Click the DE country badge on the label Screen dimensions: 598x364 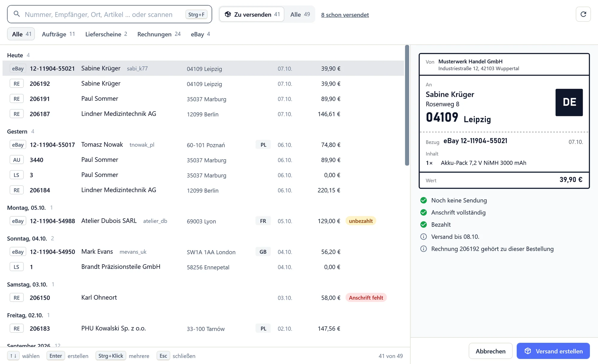pyautogui.click(x=569, y=102)
